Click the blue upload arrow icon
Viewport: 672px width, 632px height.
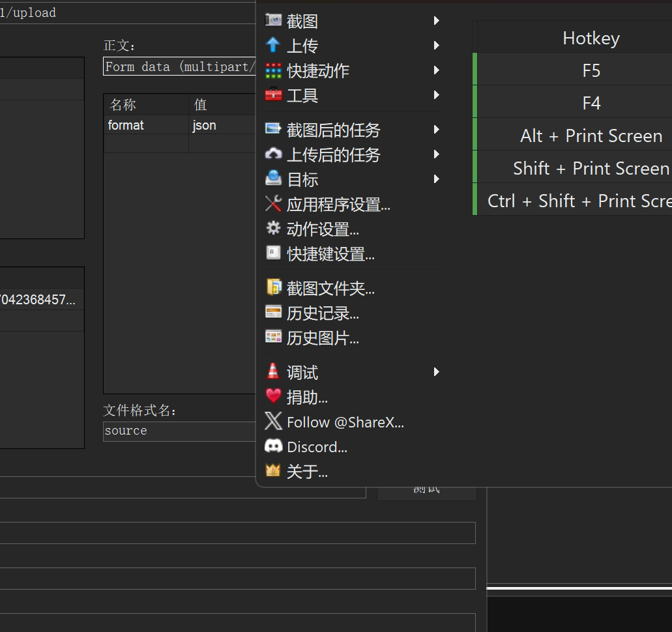coord(273,46)
